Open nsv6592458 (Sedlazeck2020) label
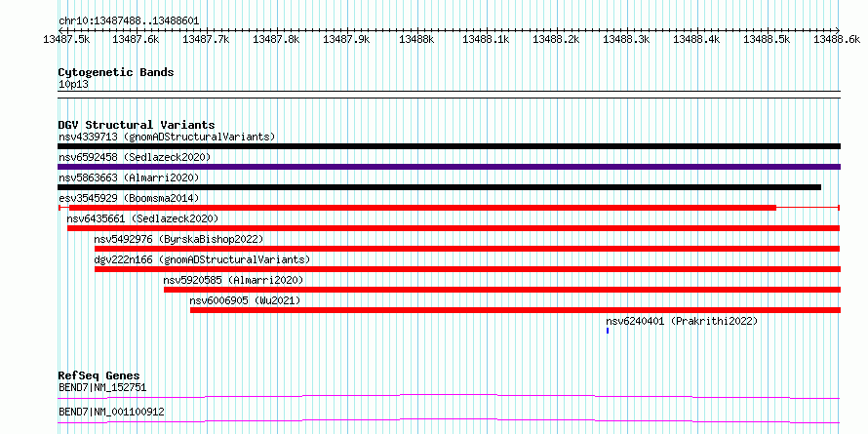 click(135, 157)
